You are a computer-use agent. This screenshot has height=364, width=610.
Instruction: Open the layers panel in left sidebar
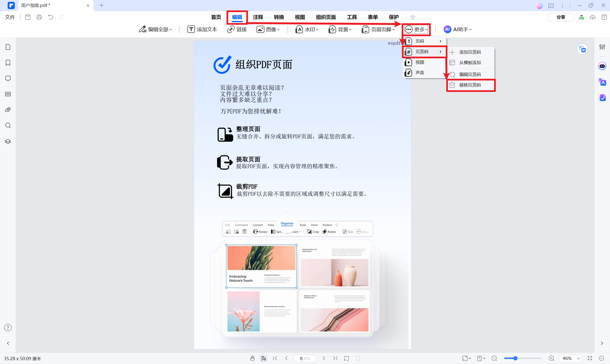coord(8,141)
